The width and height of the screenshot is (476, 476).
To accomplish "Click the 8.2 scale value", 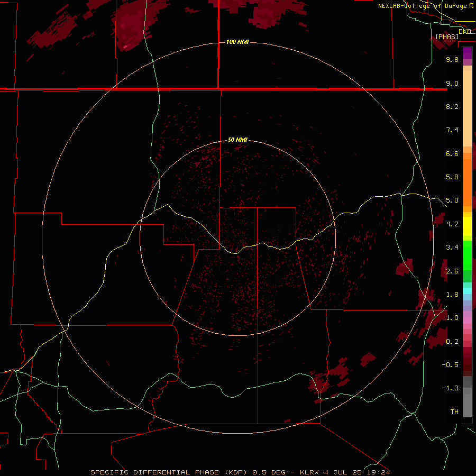I will pos(452,106).
